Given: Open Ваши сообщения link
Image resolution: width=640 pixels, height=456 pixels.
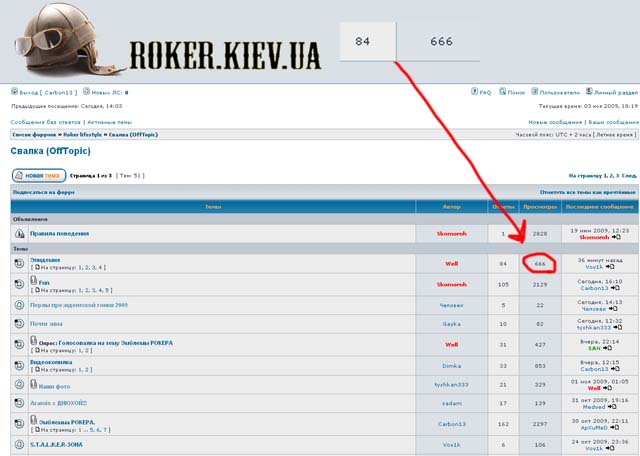Looking at the screenshot, I should click(x=613, y=122).
